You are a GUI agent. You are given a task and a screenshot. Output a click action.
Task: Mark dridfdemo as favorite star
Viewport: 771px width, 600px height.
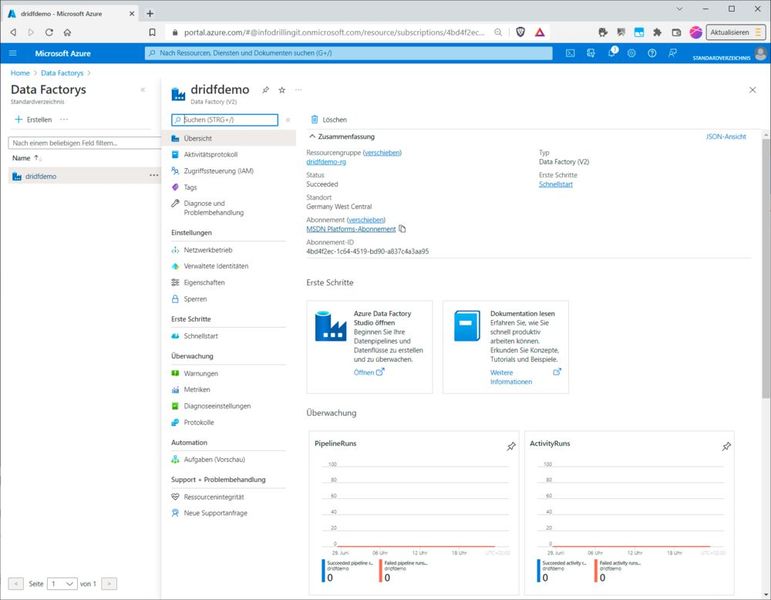click(282, 90)
